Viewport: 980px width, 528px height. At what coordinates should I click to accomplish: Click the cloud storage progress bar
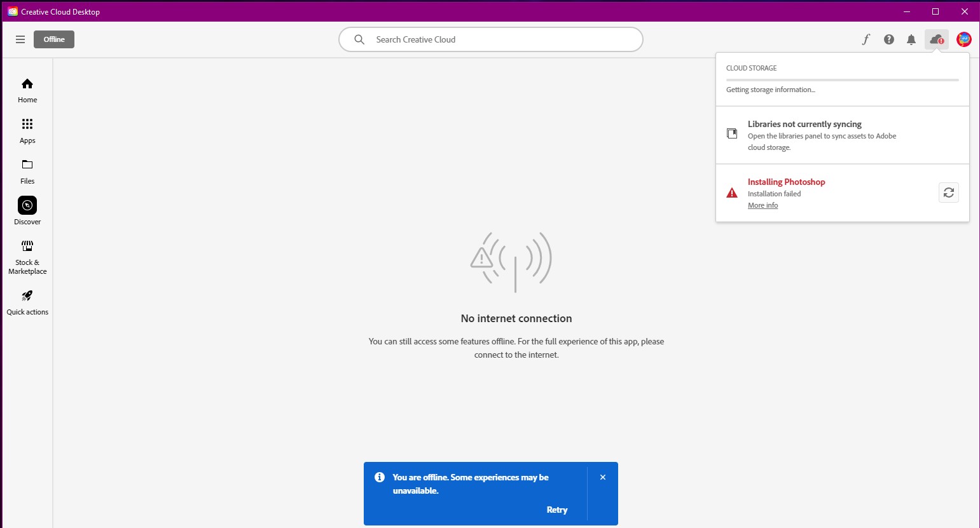pos(843,80)
